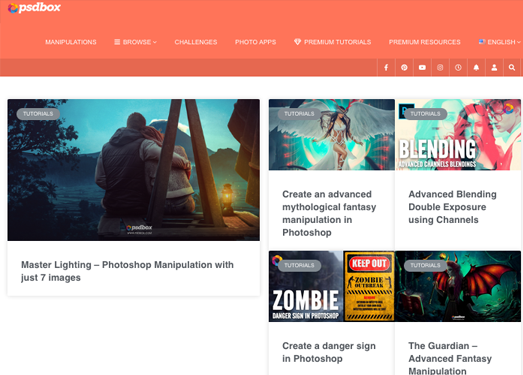Click Tutorials tag on Blending image
The width and height of the screenshot is (523, 375).
click(425, 114)
